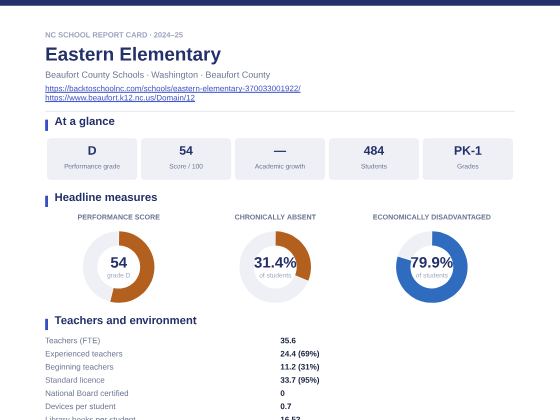The height and width of the screenshot is (420, 560).
Task: Click the 'PERFORMANCE SCORE' label
Action: (119, 217)
